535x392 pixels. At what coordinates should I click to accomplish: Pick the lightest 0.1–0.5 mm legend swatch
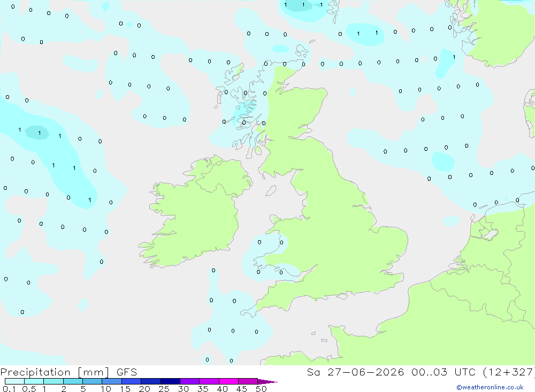[x=14, y=381]
